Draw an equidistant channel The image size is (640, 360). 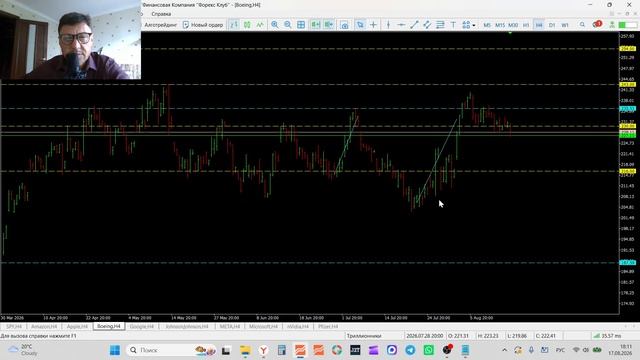point(427,25)
